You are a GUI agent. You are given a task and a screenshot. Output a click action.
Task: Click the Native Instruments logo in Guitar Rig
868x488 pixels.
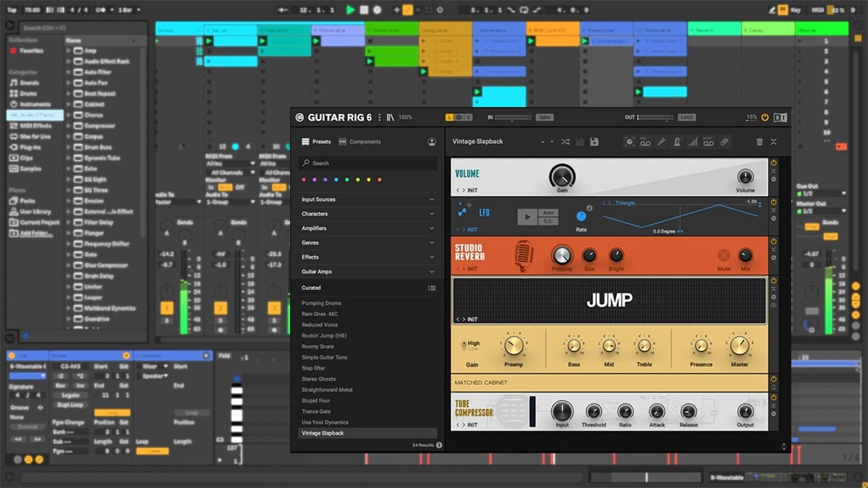[x=780, y=117]
